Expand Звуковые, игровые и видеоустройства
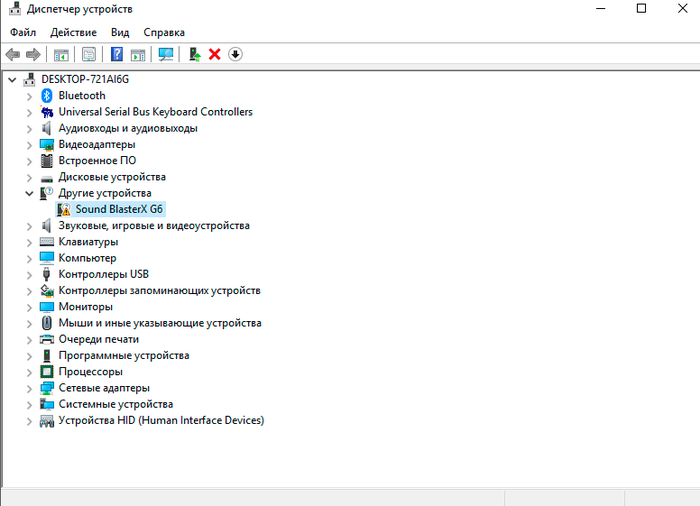Viewport: 700px width, 506px height. (x=29, y=226)
